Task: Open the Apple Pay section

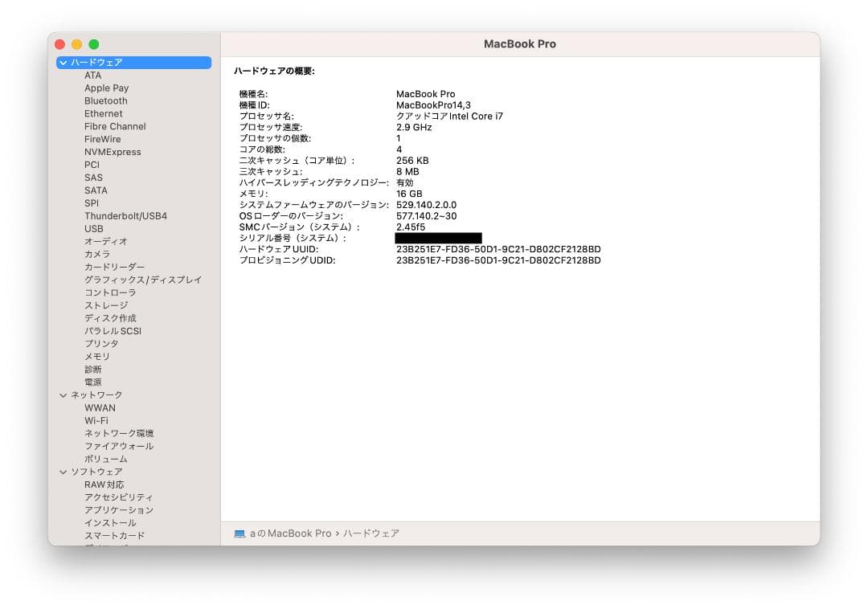Action: click(x=106, y=88)
